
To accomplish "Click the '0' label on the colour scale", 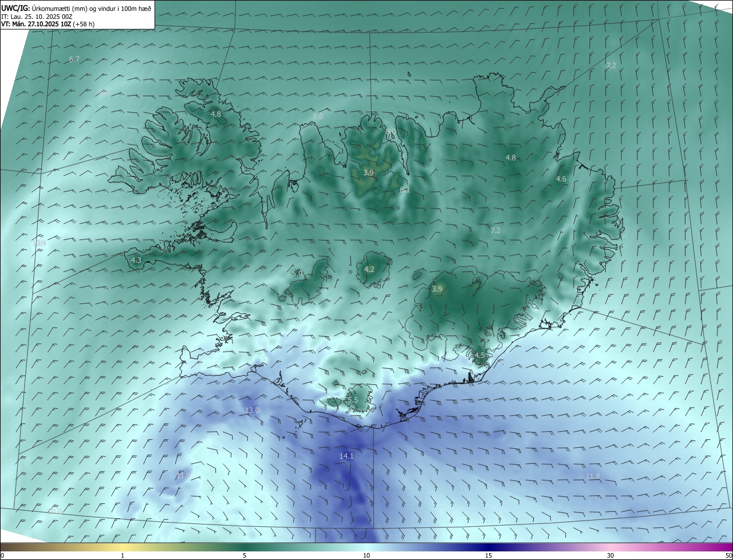I will click(x=2, y=556).
